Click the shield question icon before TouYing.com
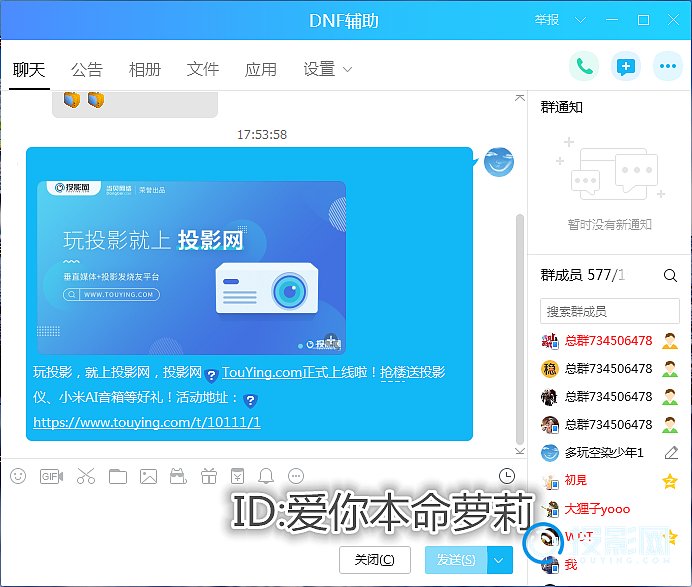The image size is (692, 587). click(211, 375)
